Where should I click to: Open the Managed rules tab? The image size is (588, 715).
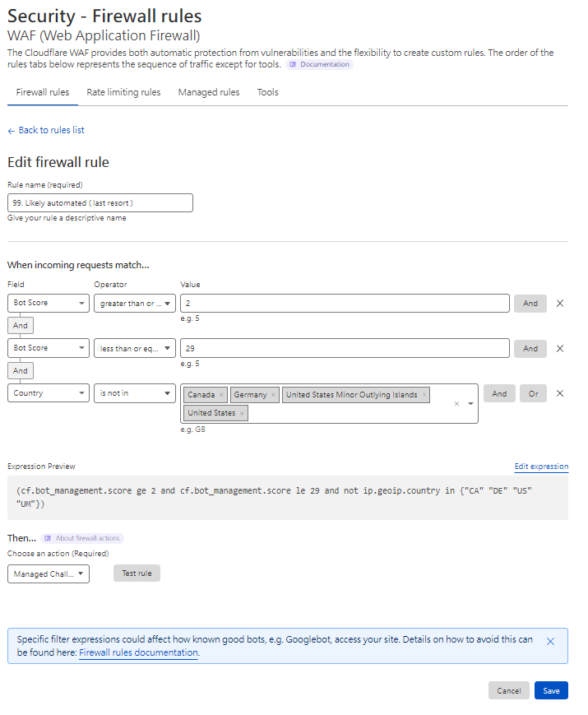[209, 92]
